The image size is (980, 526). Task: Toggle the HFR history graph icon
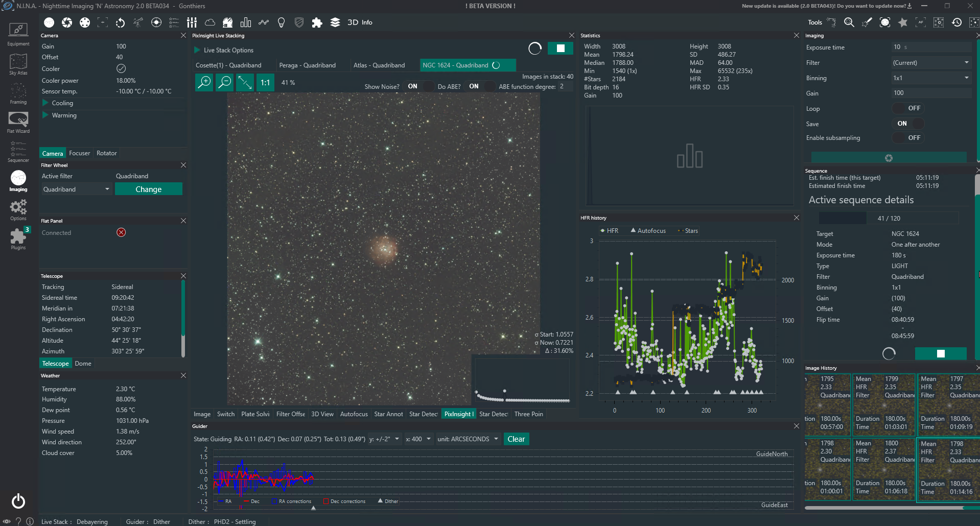pos(264,22)
